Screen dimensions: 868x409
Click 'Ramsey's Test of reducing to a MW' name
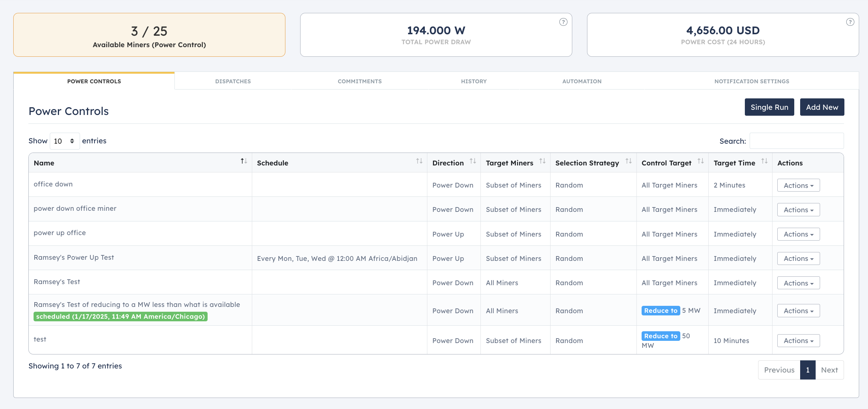tap(137, 305)
